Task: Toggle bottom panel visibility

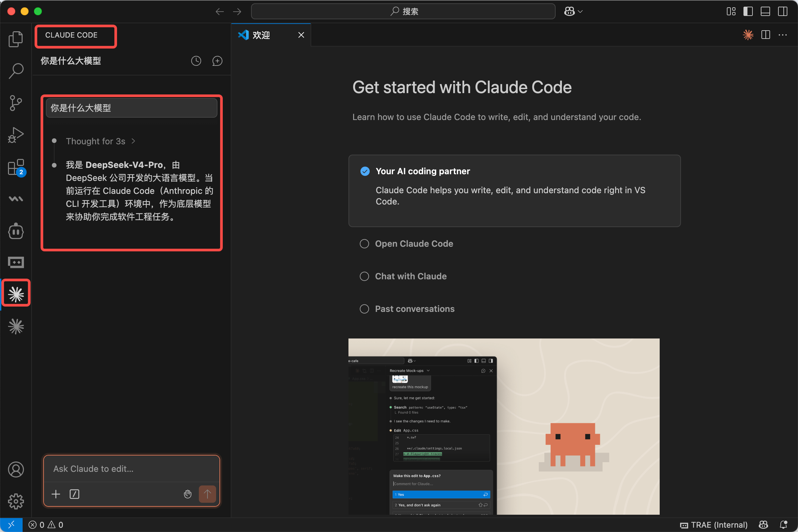Action: 765,12
